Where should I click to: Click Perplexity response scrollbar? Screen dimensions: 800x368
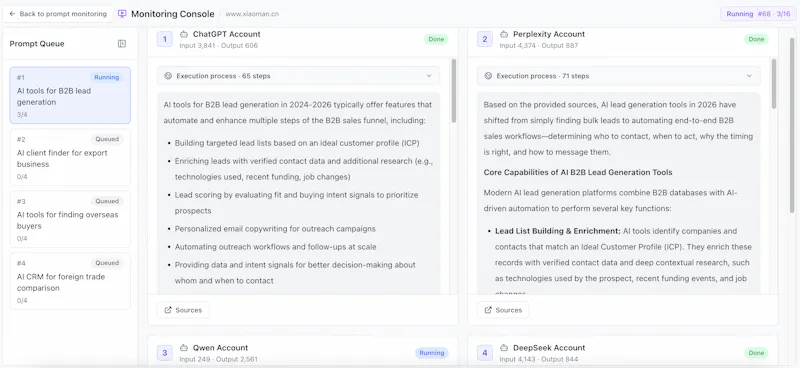click(774, 83)
